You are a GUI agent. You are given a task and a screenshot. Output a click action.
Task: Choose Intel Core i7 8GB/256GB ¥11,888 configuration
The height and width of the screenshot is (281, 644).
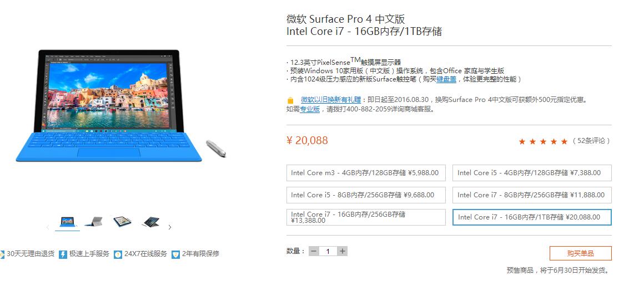(x=532, y=195)
